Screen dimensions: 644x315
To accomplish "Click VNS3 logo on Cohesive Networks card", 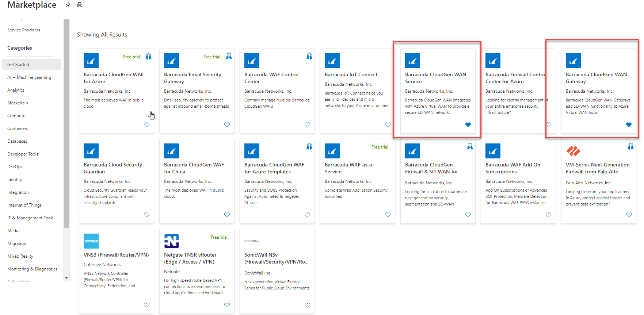I will 91,241.
